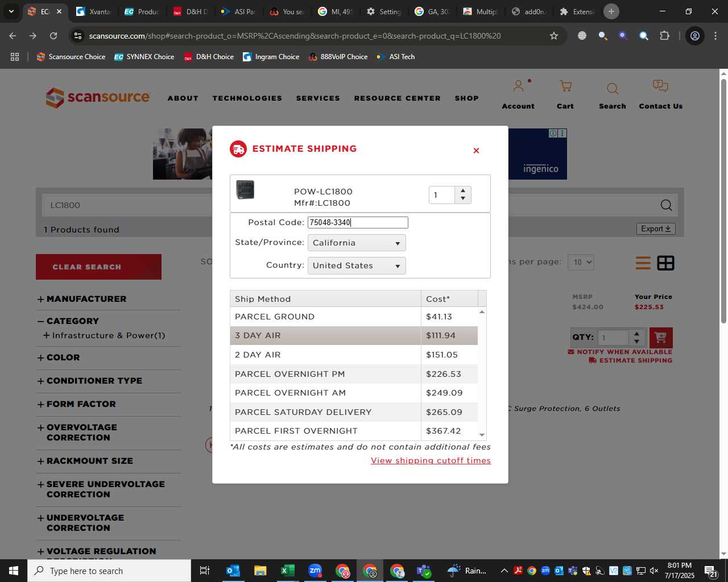Viewport: 728px width, 582px height.
Task: Select PARCEL OVERNIGHT PM row
Action: coord(354,374)
